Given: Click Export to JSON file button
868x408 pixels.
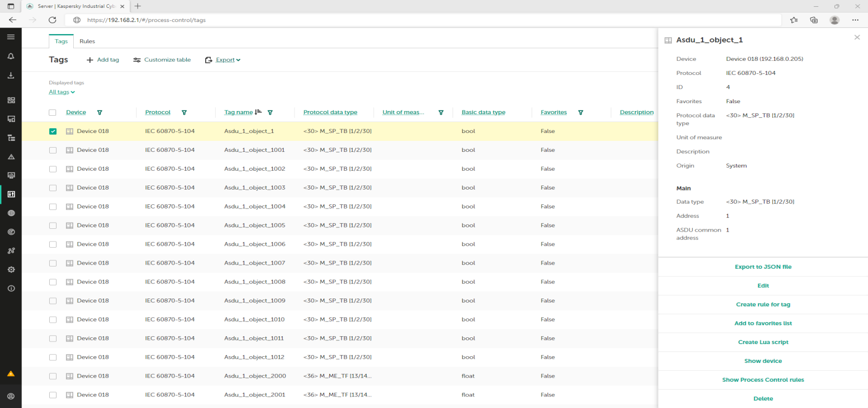Looking at the screenshot, I should pos(762,267).
